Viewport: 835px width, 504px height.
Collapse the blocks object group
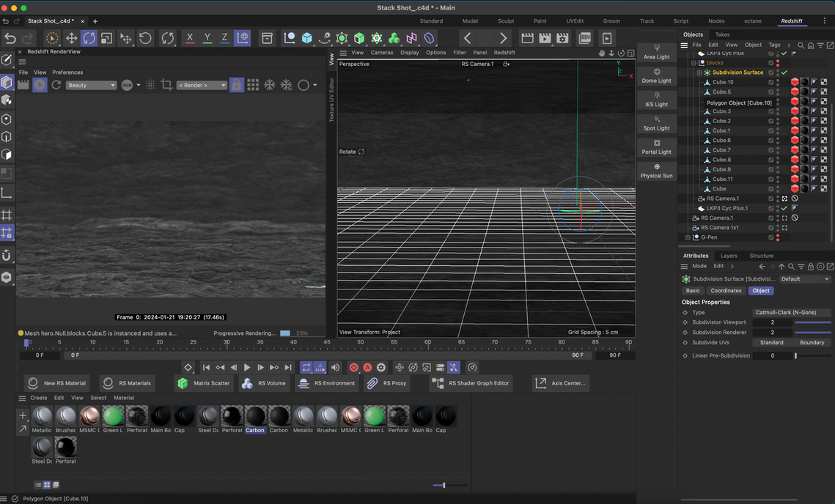(694, 63)
